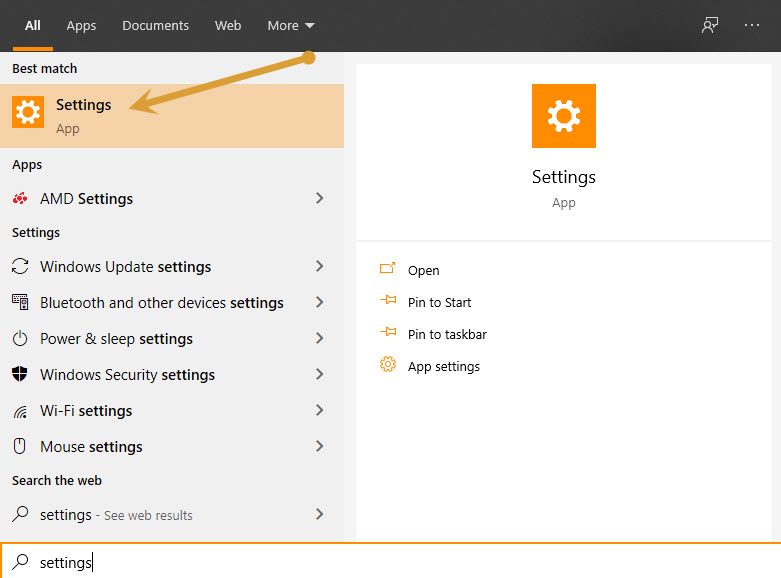Choose Pin to taskbar
Image resolution: width=781 pixels, height=578 pixels.
click(x=447, y=334)
